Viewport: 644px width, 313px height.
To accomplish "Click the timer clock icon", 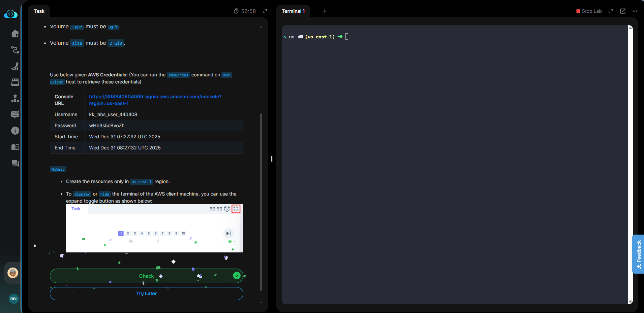I will pyautogui.click(x=236, y=11).
